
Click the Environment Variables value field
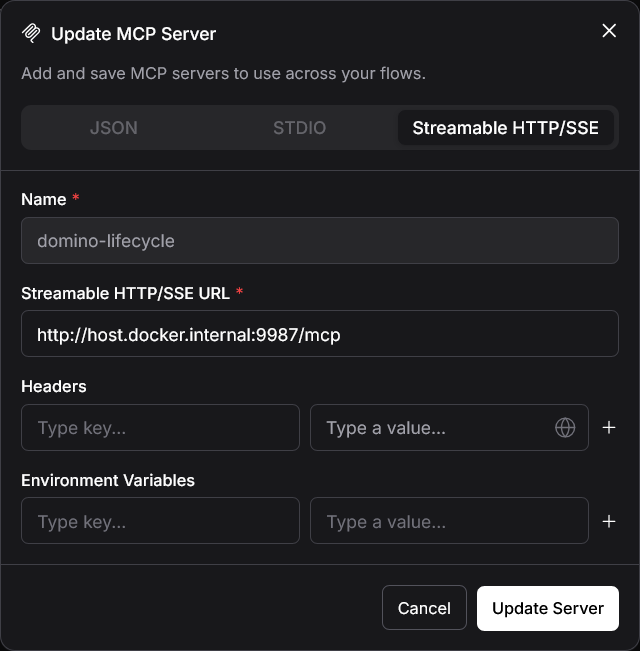pos(449,521)
